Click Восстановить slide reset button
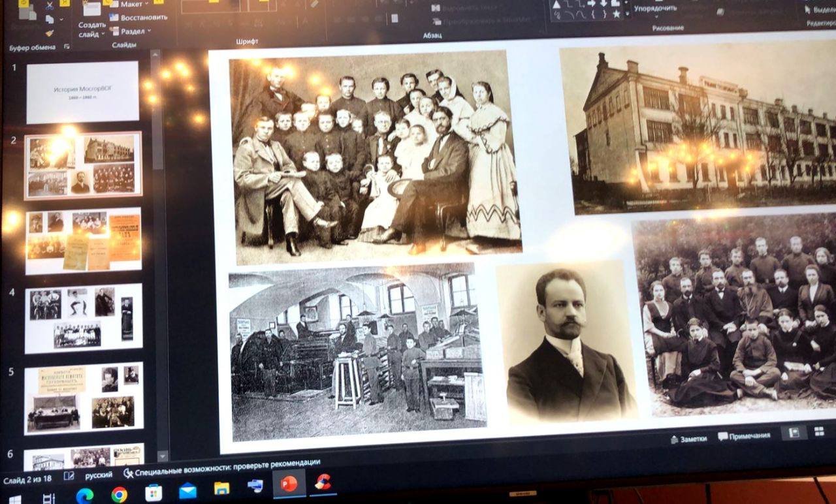This screenshot has width=836, height=504. tap(138, 18)
